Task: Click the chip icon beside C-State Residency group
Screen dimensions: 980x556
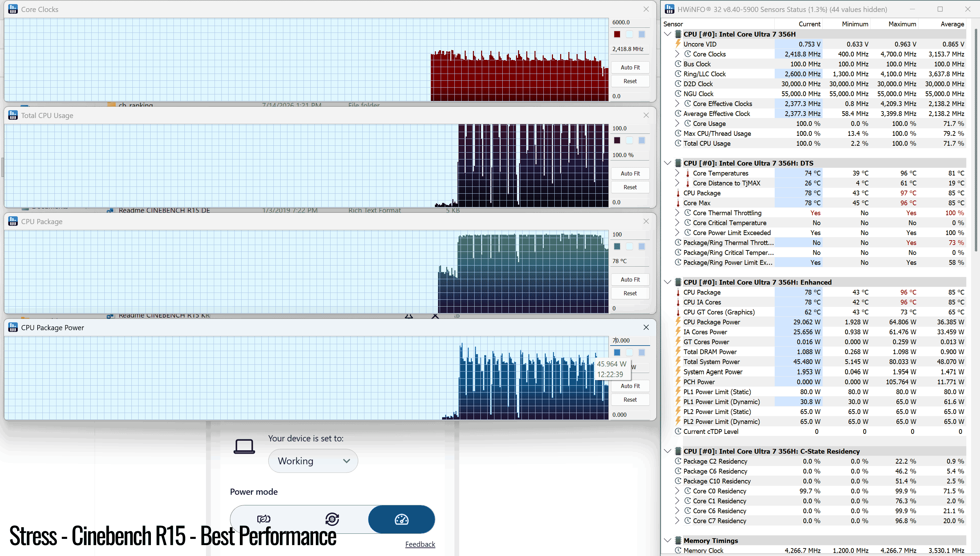Action: tap(678, 451)
